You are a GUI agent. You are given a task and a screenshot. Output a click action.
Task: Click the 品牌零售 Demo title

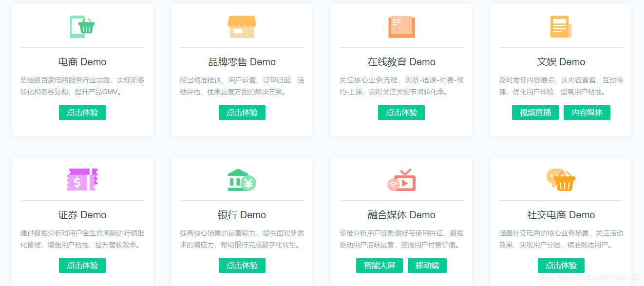(242, 62)
